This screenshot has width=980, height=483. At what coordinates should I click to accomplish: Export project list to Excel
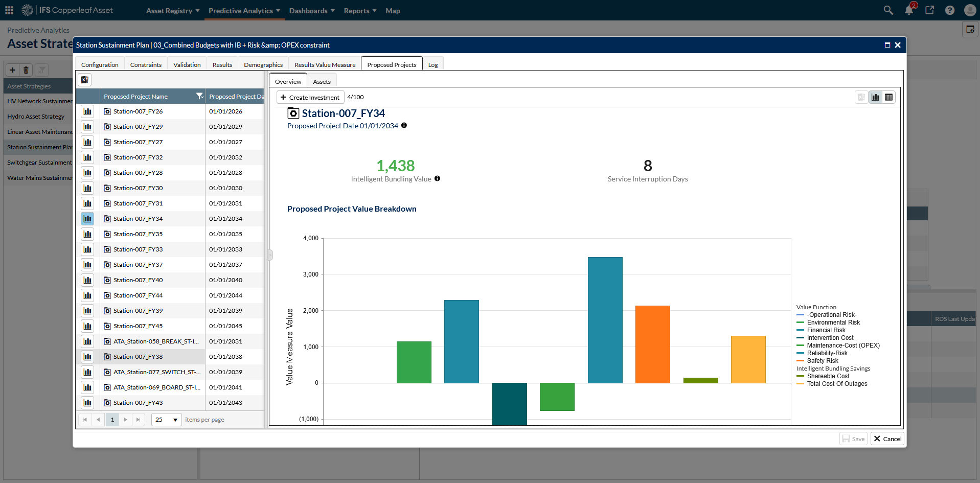[x=85, y=80]
